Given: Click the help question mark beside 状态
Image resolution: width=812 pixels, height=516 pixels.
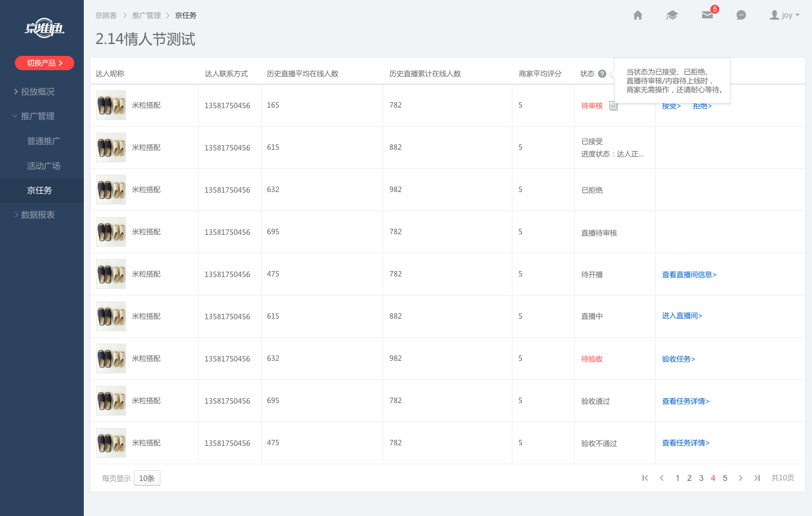Looking at the screenshot, I should pos(602,74).
